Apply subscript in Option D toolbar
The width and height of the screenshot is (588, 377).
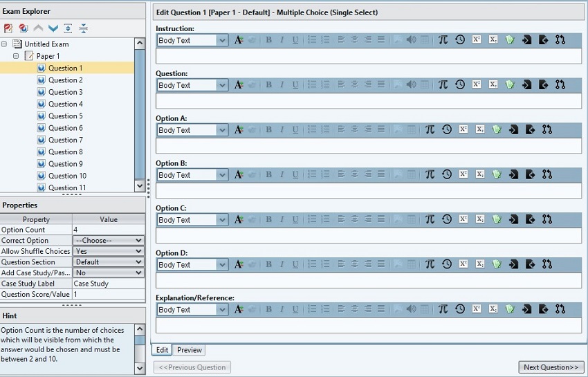480,264
